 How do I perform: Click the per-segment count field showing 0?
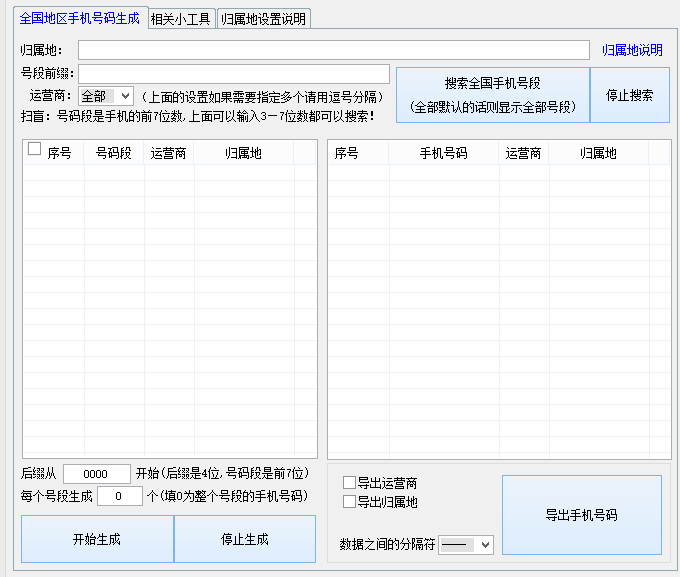[x=119, y=496]
